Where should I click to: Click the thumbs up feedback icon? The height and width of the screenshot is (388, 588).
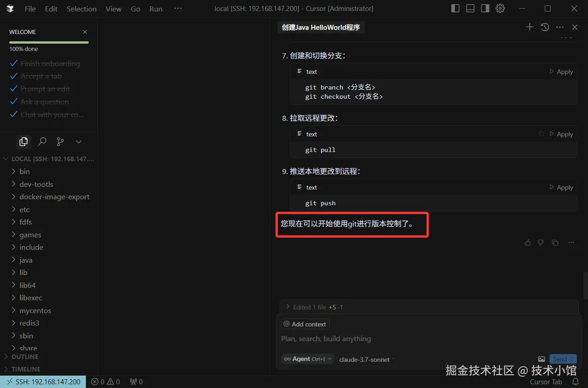tap(527, 242)
